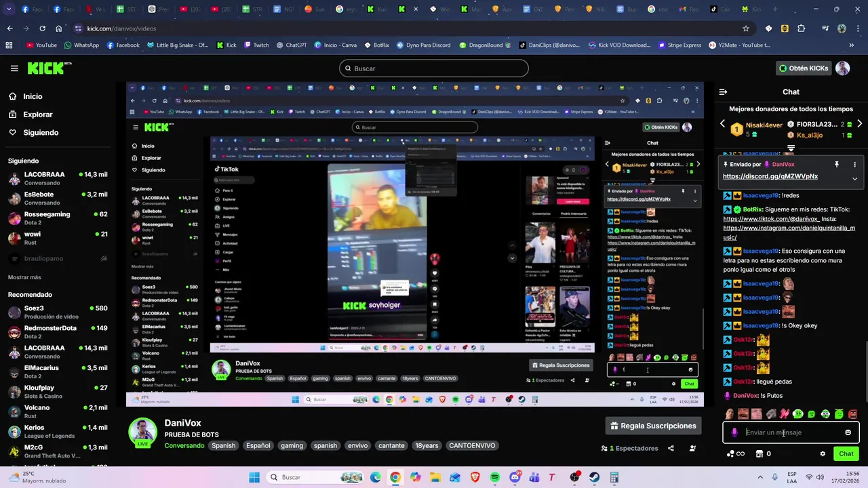Viewport: 868px width, 488px height.
Task: Open Kloufplay recommended channel
Action: pos(58,392)
